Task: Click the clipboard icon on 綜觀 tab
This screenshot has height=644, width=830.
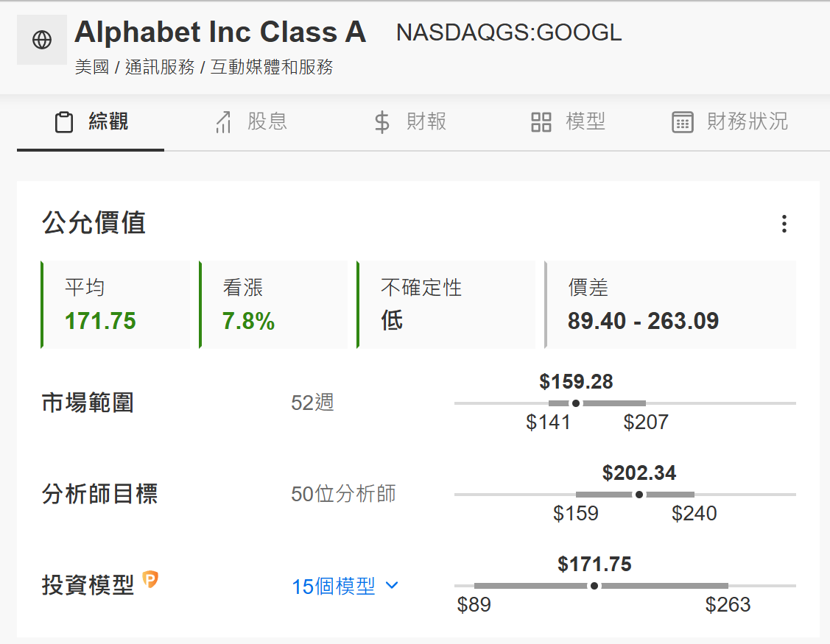Action: pyautogui.click(x=64, y=122)
